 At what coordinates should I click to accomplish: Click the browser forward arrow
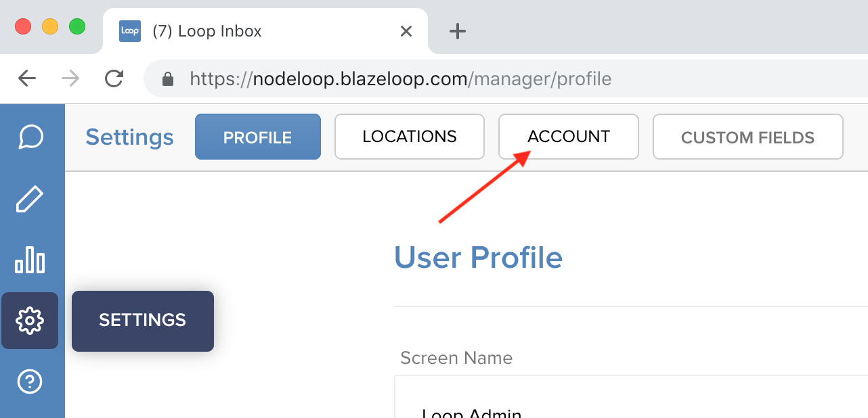[x=70, y=78]
